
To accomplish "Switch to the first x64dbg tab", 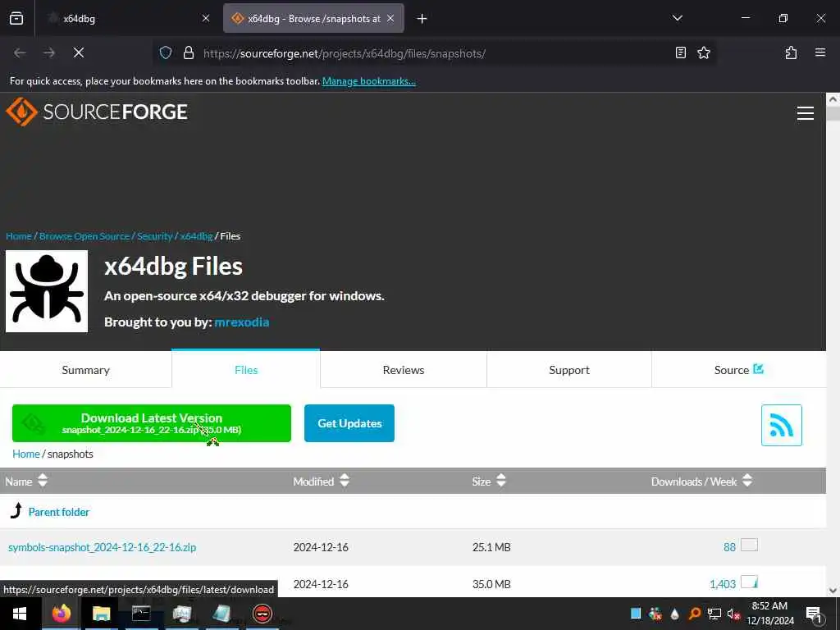I will pos(126,18).
